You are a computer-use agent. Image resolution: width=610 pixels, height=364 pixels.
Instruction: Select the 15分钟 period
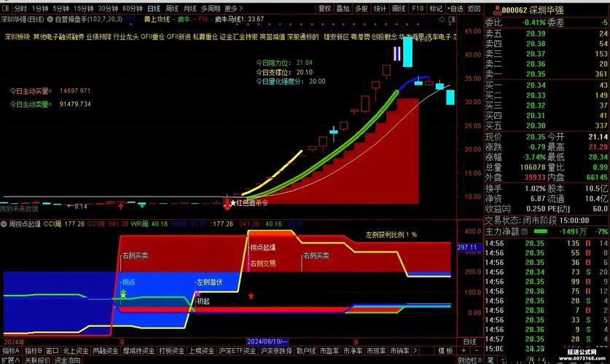[x=83, y=8]
